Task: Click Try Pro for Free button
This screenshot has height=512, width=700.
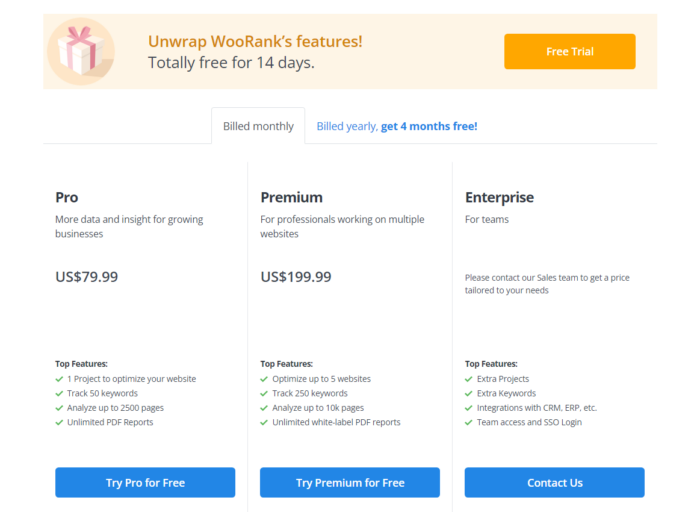Action: point(145,483)
